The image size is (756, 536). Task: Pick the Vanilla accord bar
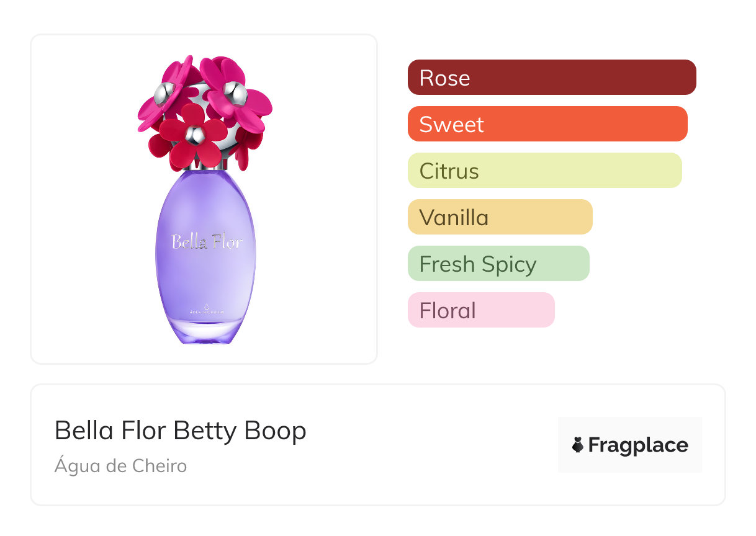pyautogui.click(x=500, y=217)
